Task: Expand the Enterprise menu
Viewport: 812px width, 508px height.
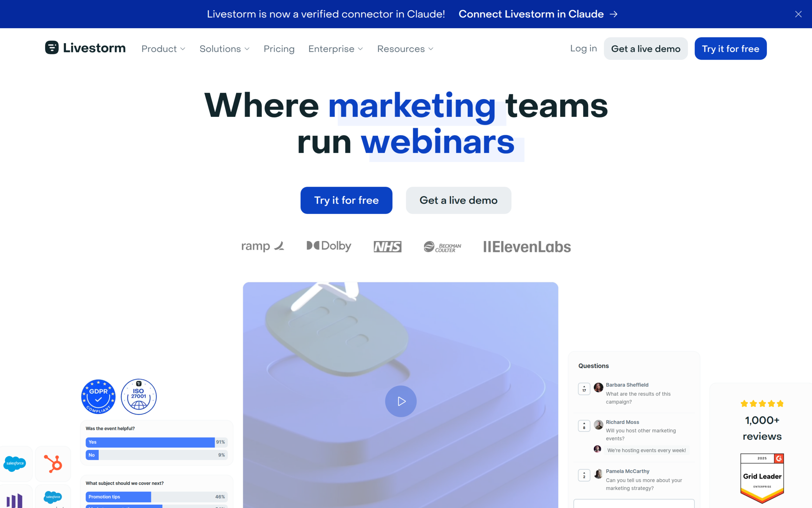Action: pyautogui.click(x=336, y=49)
